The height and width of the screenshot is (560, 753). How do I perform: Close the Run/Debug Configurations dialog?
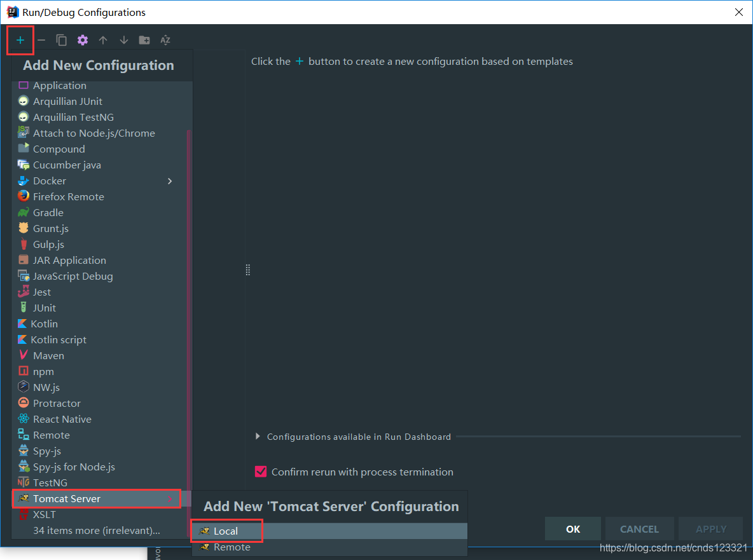pyautogui.click(x=738, y=12)
